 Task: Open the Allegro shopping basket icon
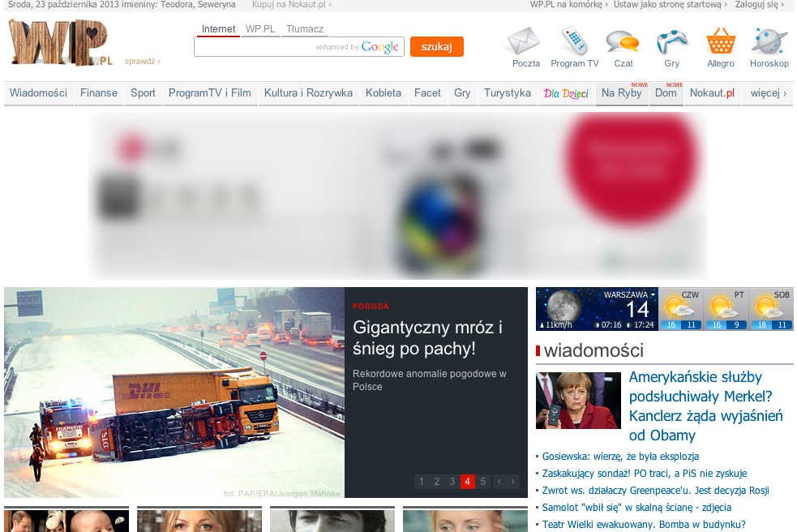pos(720,41)
